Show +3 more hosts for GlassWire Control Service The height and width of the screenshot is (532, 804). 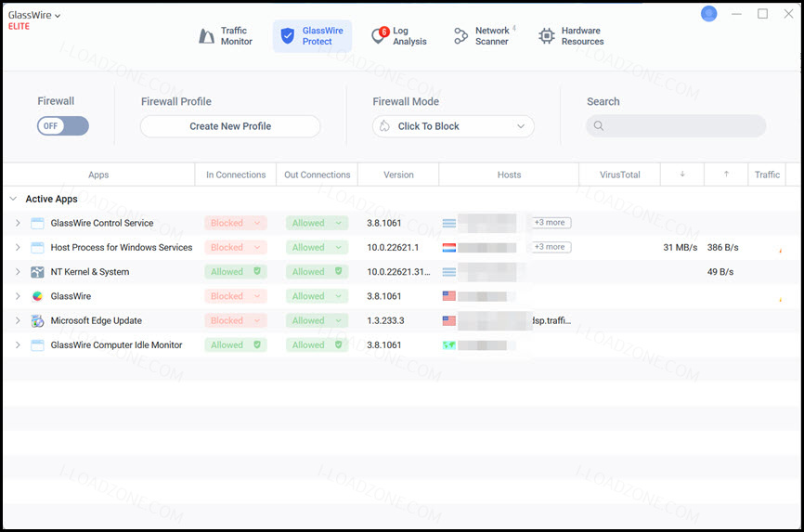550,223
